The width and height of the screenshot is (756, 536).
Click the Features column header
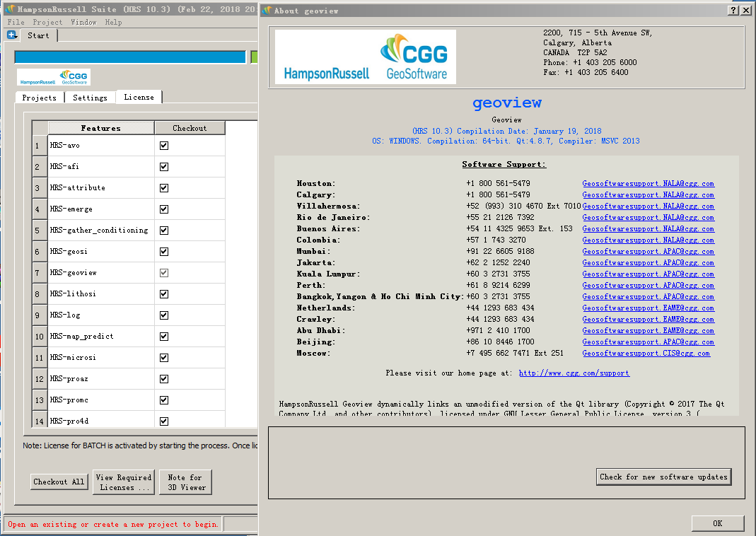[101, 128]
